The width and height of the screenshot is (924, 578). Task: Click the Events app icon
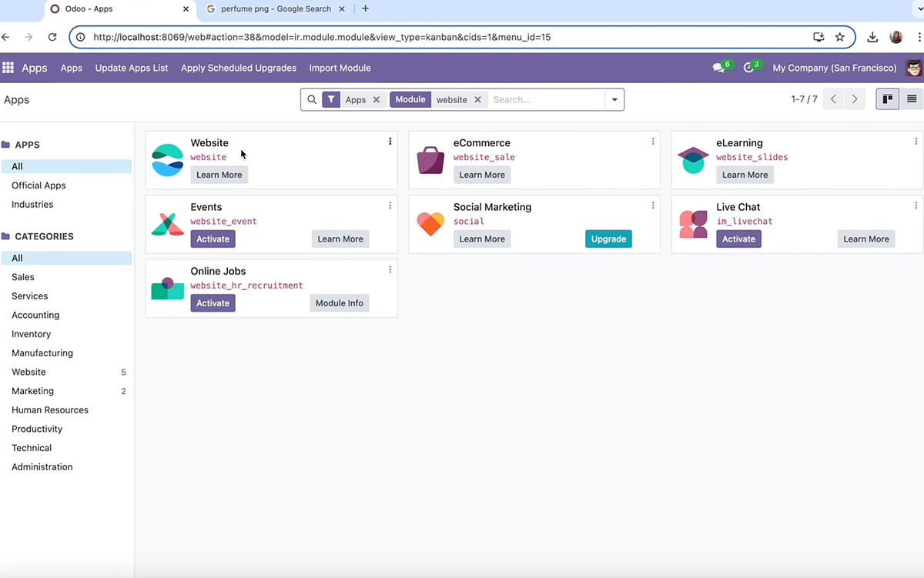pyautogui.click(x=167, y=224)
